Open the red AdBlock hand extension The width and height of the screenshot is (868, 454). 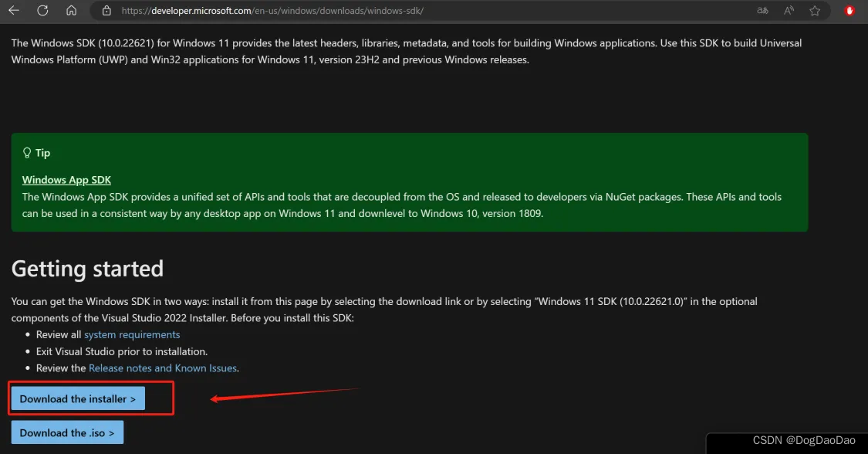click(849, 11)
